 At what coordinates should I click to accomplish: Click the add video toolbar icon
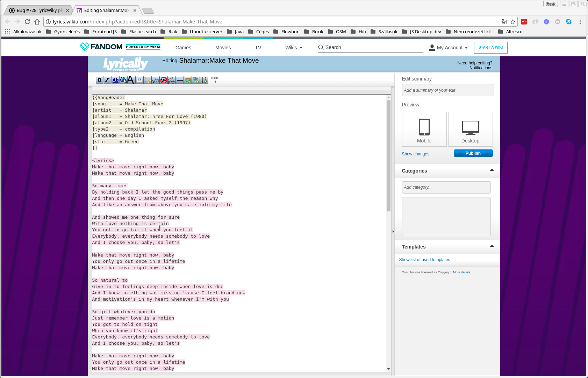click(x=204, y=80)
